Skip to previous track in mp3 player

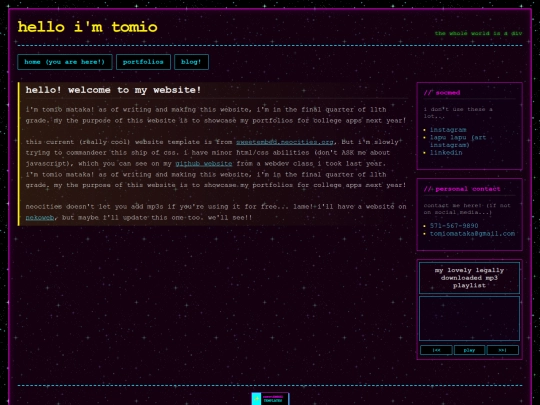coord(436,350)
